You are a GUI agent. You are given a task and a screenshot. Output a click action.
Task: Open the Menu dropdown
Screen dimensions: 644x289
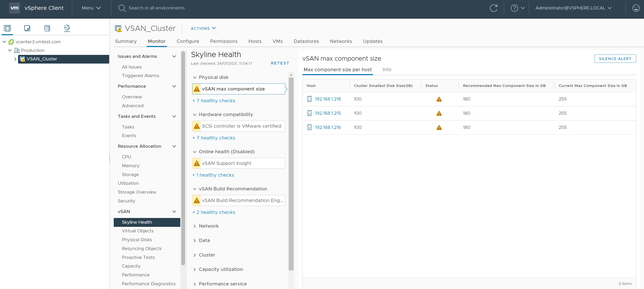click(91, 8)
